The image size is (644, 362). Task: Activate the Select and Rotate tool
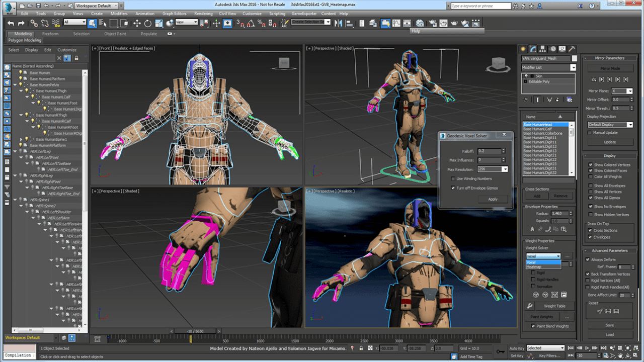pos(148,24)
